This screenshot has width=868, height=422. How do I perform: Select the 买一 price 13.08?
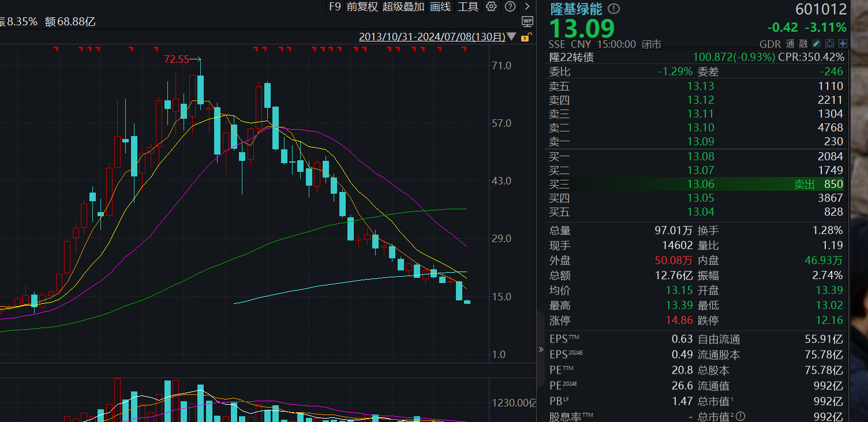click(701, 156)
